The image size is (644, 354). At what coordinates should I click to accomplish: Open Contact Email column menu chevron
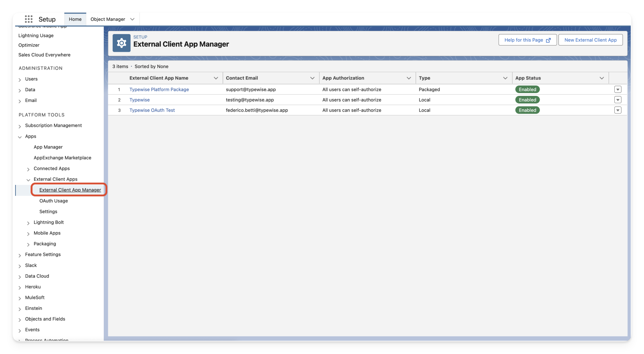pos(312,78)
